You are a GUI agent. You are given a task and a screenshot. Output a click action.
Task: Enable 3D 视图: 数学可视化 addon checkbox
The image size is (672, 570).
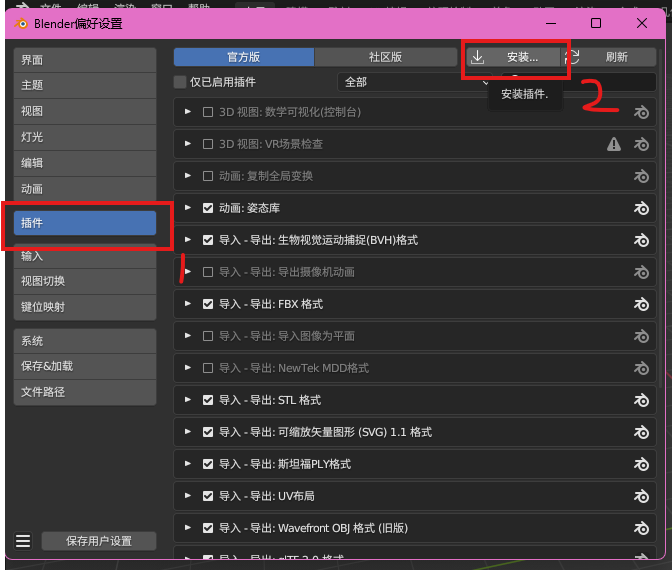point(208,112)
